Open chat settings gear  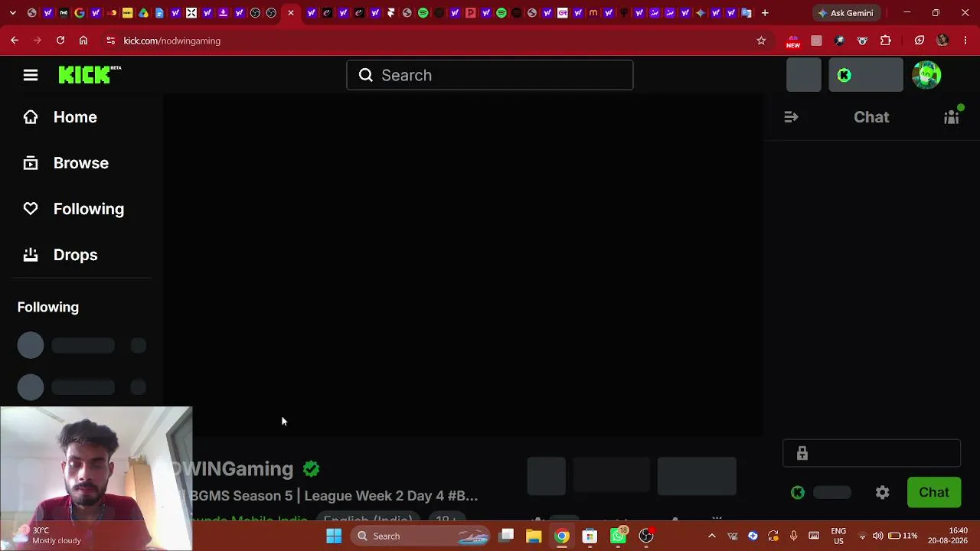(883, 493)
